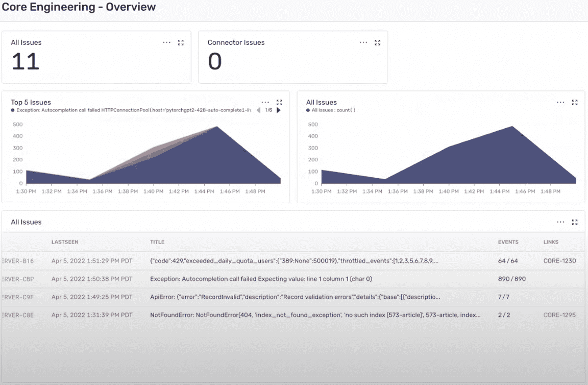Select the LASTSEEN column header
This screenshot has height=385, width=588.
coord(64,242)
